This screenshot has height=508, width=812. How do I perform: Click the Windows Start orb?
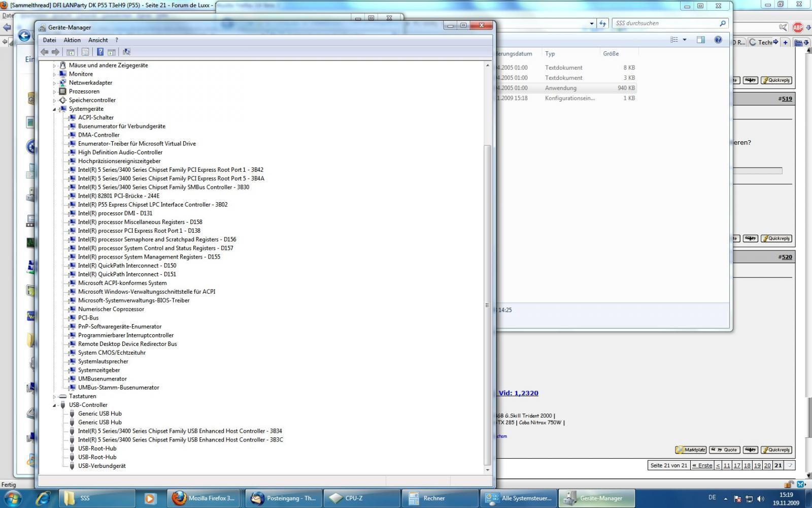point(12,498)
